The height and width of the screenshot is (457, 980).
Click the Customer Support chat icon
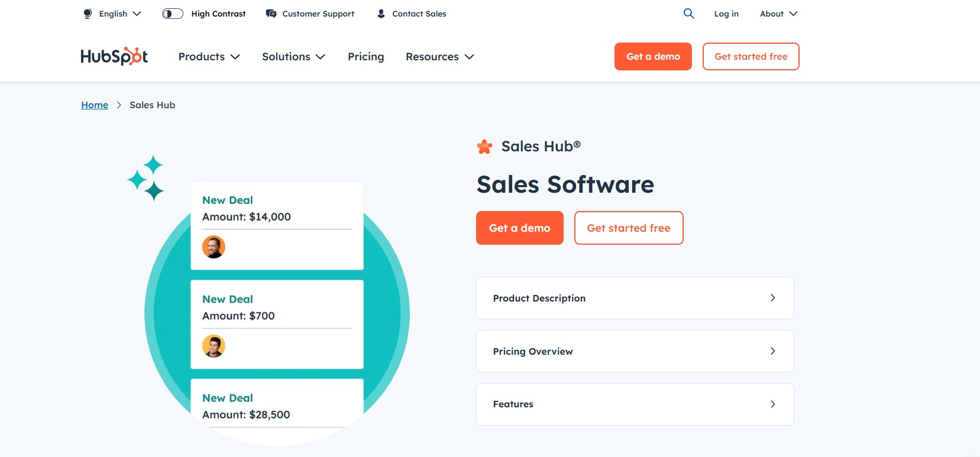point(271,14)
